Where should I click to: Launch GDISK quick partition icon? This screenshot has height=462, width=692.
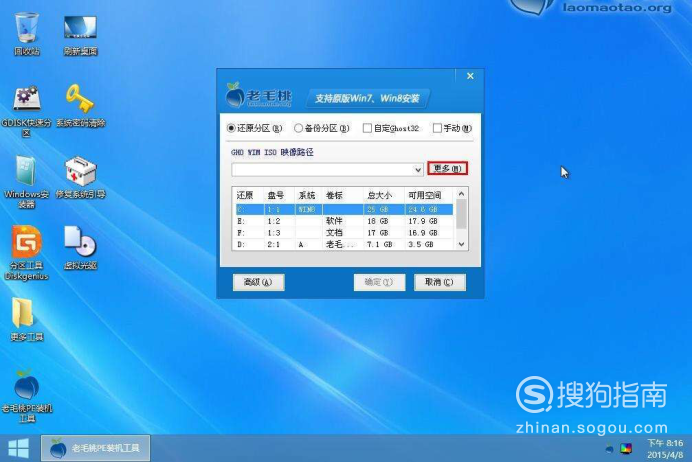click(x=26, y=110)
